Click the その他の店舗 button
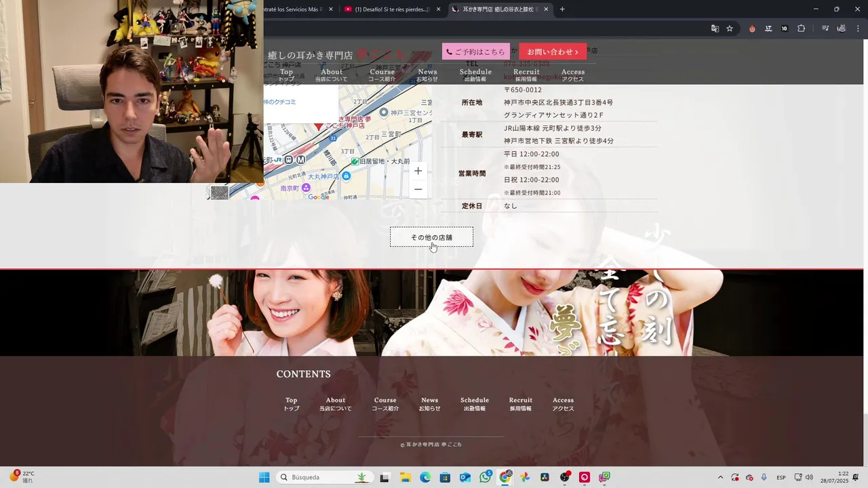This screenshot has height=488, width=868. click(x=431, y=237)
